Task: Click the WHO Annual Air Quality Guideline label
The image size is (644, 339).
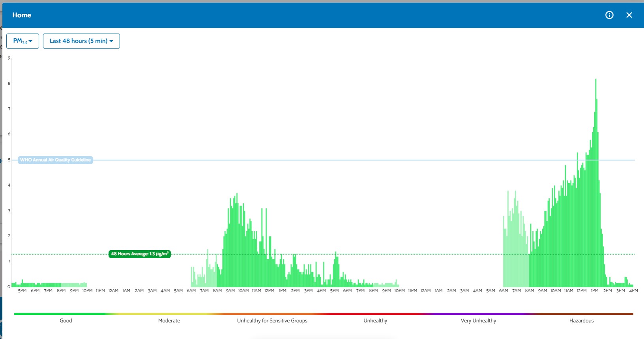Action: click(x=55, y=160)
